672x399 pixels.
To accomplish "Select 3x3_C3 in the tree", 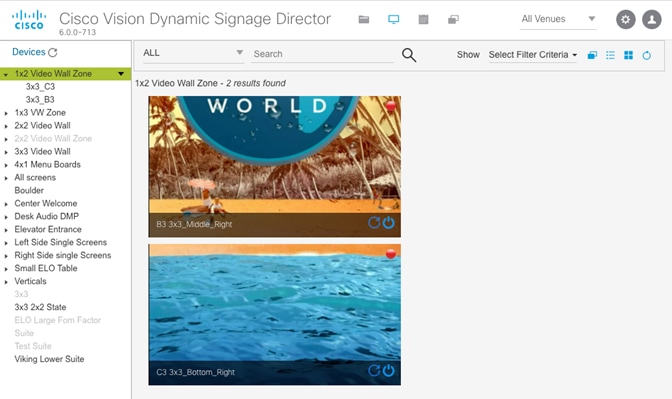I will (40, 87).
